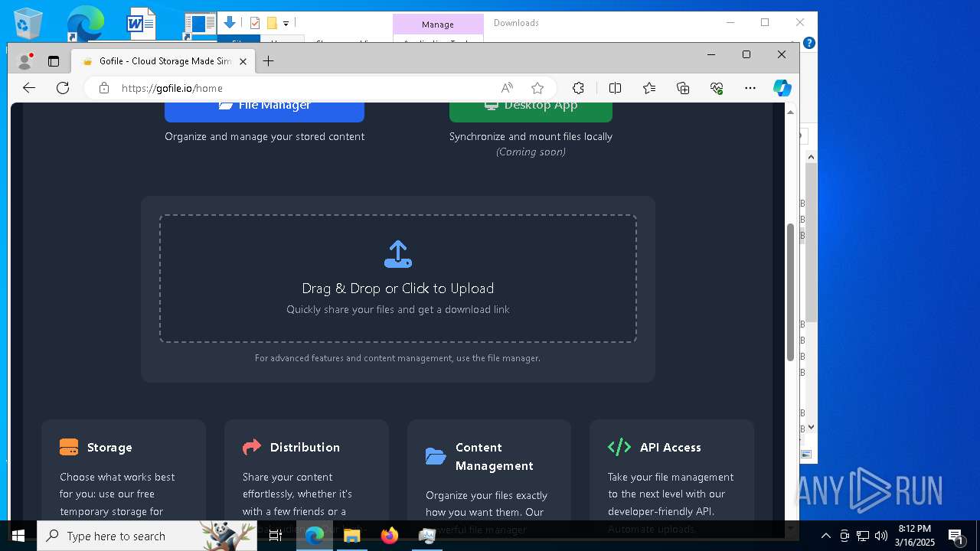Open Edge Settings and more menu
This screenshot has height=551, width=980.
(750, 88)
